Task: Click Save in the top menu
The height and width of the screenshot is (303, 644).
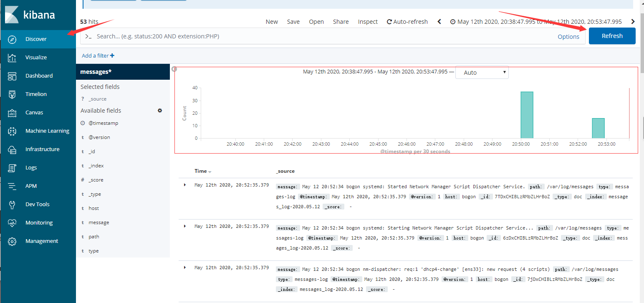Action: pyautogui.click(x=293, y=22)
